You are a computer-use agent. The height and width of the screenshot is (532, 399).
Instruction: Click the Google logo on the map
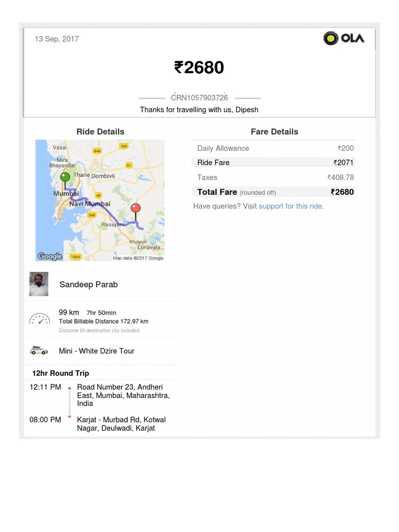(x=50, y=256)
